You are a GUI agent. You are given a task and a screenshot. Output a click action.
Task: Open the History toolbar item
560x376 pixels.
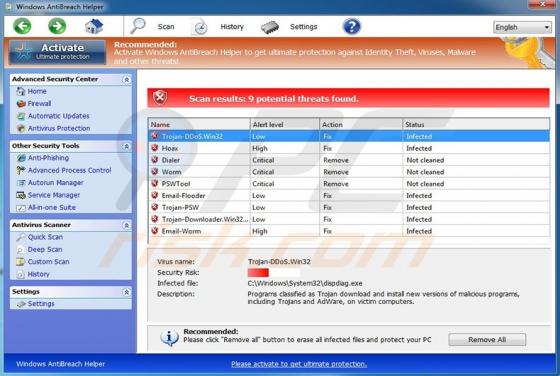point(232,27)
